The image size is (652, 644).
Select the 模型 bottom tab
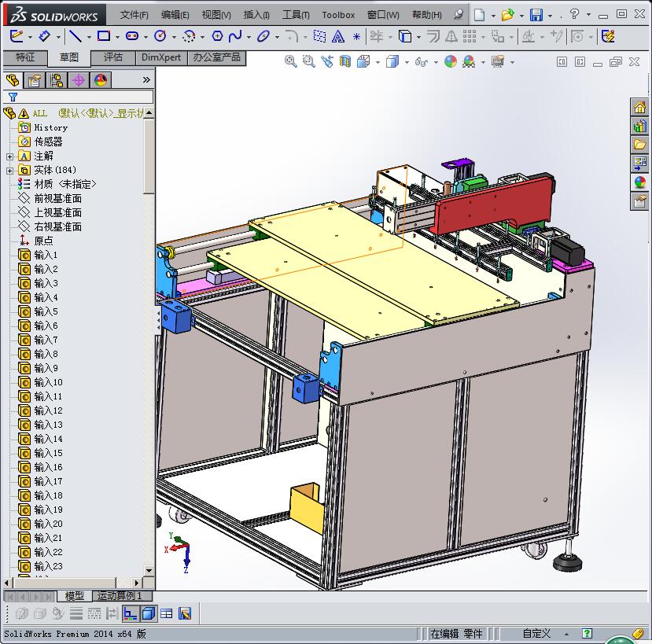75,596
